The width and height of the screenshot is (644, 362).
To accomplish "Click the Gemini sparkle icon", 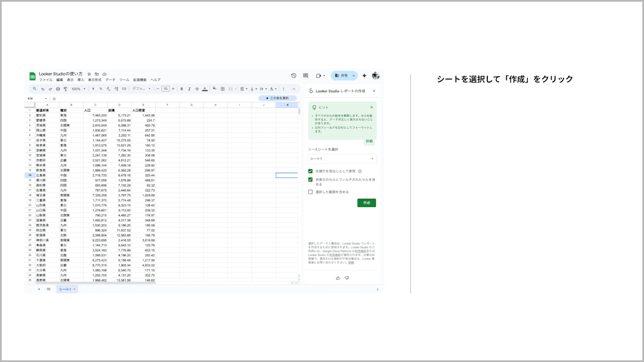I will click(x=364, y=76).
